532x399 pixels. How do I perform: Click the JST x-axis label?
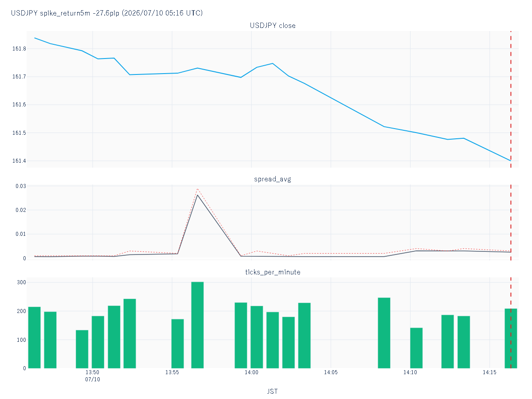pyautogui.click(x=273, y=391)
